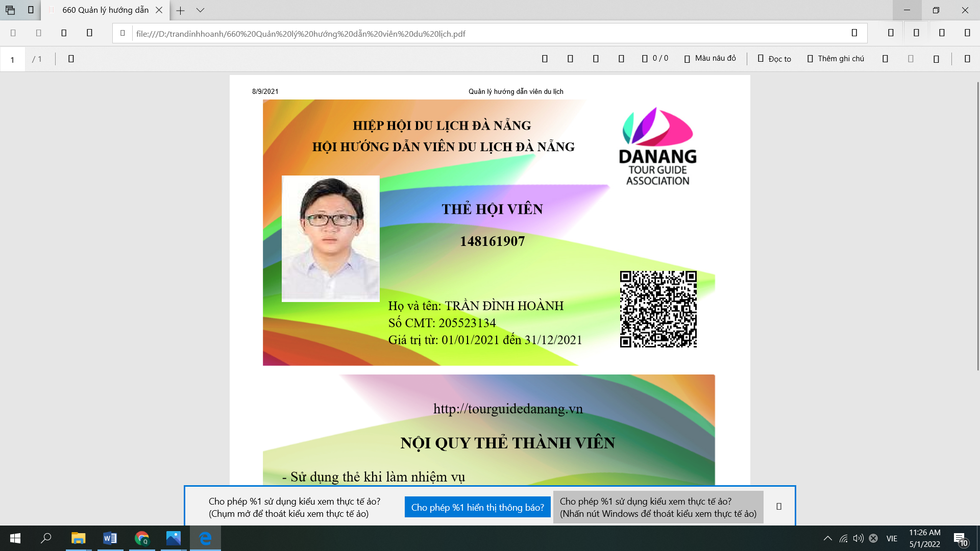The height and width of the screenshot is (551, 980).
Task: Click the 'Màu nâu đỏ' toolbar option
Action: tap(710, 59)
